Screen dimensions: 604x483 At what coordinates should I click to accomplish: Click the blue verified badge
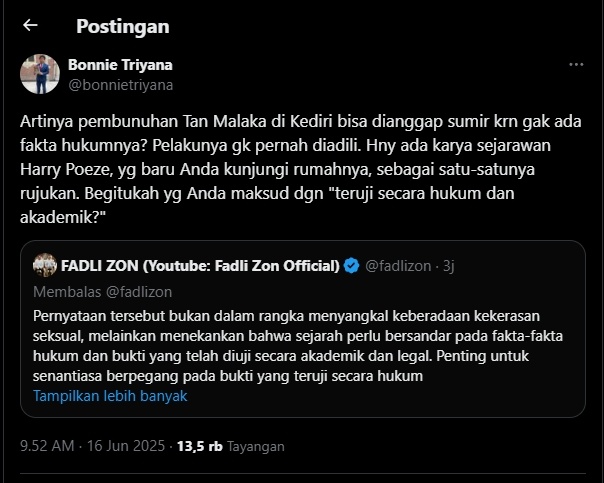pos(352,266)
